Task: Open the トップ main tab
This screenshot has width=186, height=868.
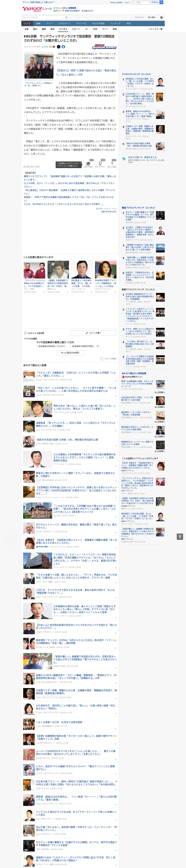Action: tap(27, 23)
